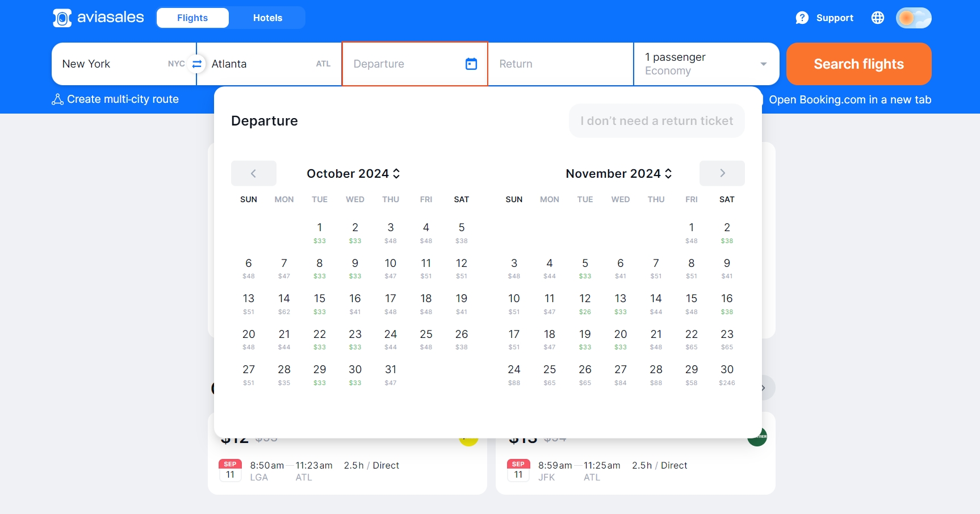This screenshot has width=980, height=514.
Task: Choose October 22 in calendar
Action: click(320, 340)
